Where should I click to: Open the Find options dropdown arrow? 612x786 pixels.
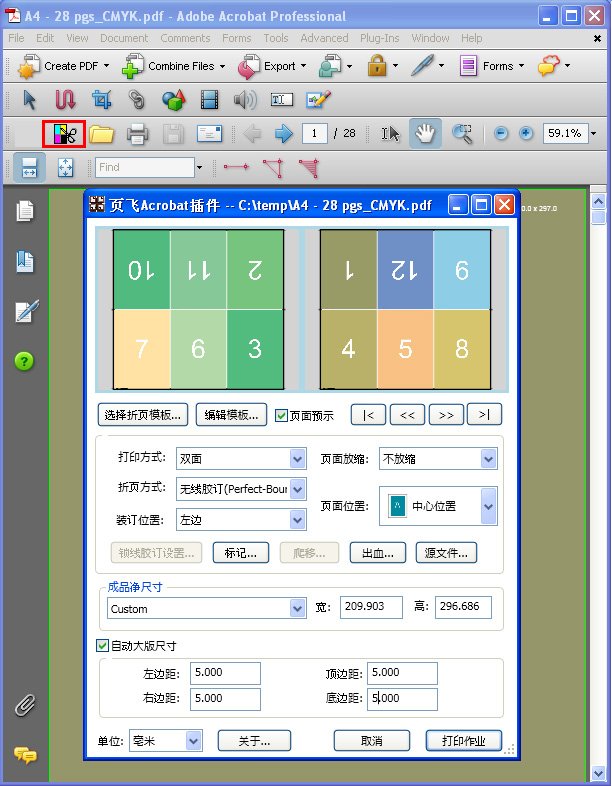click(x=199, y=167)
